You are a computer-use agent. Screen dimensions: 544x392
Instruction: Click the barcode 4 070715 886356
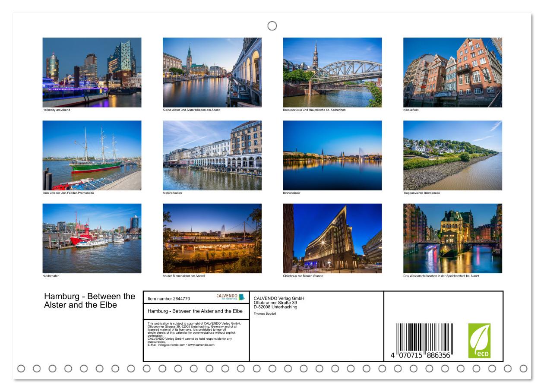pos(421,341)
